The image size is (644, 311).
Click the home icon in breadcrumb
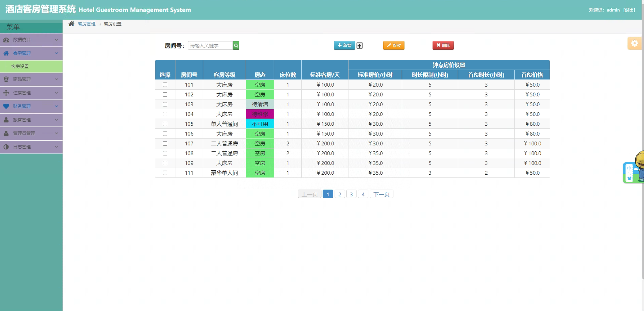click(x=71, y=24)
